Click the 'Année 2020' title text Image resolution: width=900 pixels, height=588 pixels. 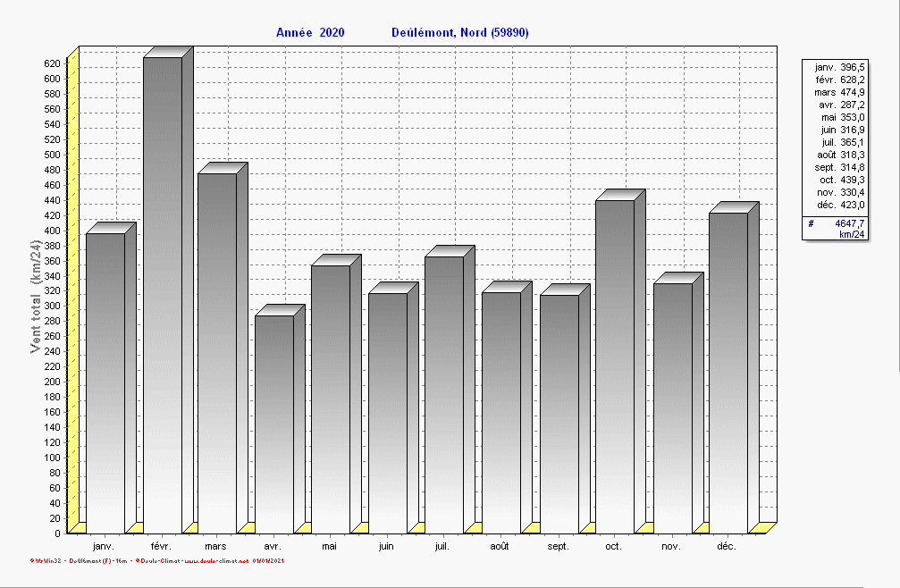coord(310,33)
